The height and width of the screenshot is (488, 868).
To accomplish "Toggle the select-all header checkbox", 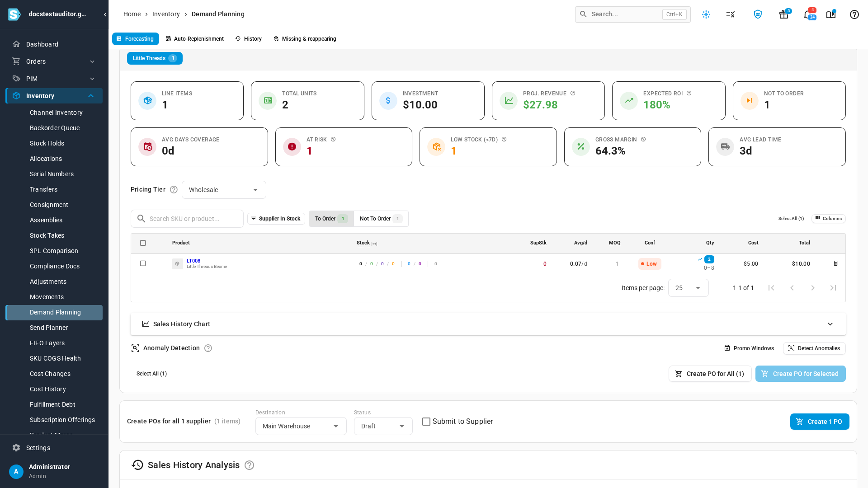I will coord(143,243).
